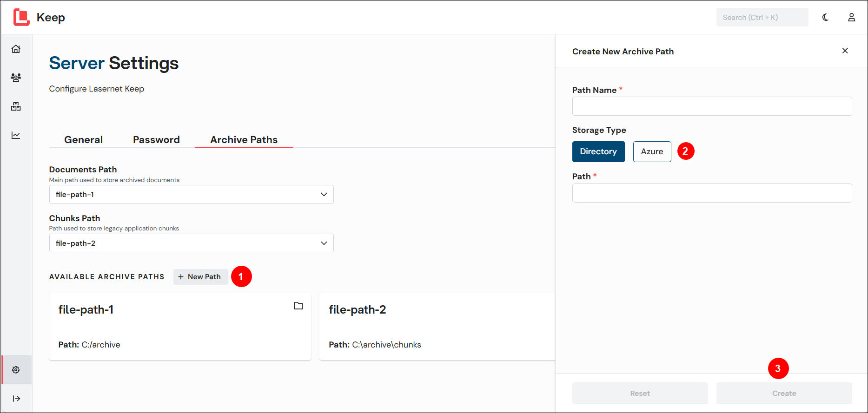Select the file-path-2 card title
Viewport: 868px width, 413px height.
click(x=357, y=310)
